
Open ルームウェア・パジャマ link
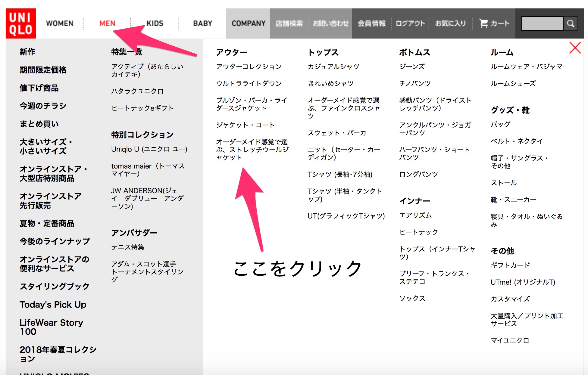click(527, 67)
